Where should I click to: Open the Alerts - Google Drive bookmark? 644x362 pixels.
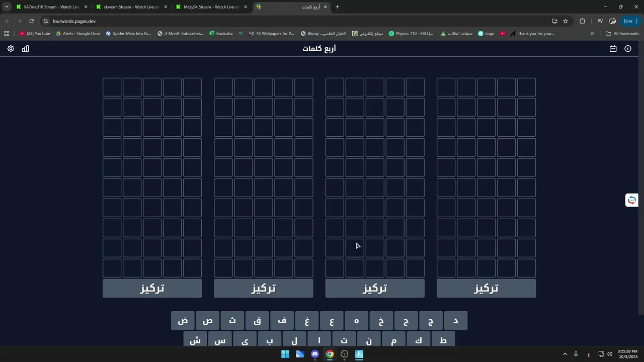point(78,34)
